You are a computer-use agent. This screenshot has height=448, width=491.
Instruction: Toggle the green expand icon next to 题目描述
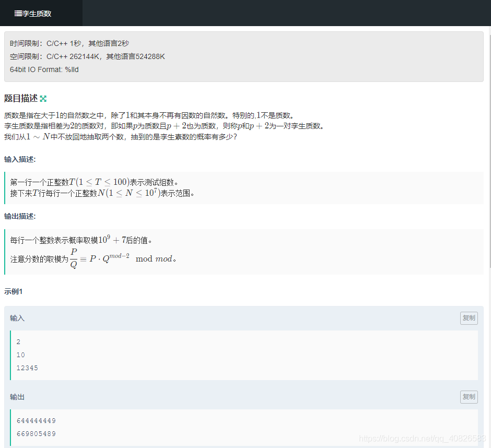pyautogui.click(x=43, y=99)
